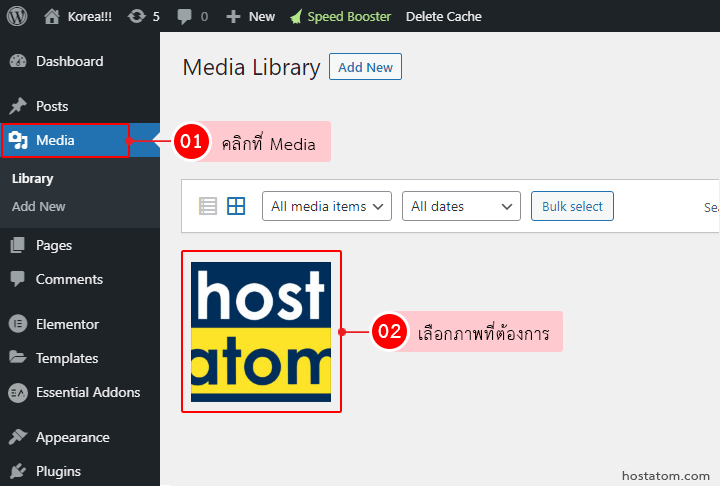
Task: Open the comments bubble icon in admin bar
Action: 183,16
